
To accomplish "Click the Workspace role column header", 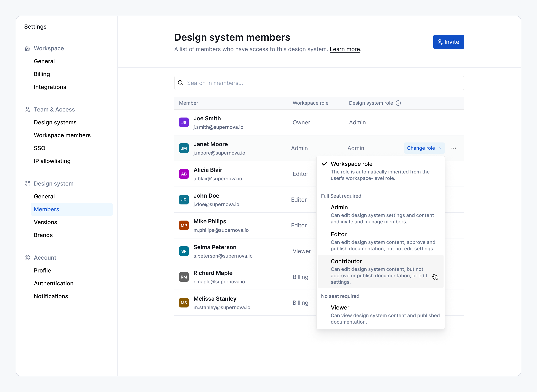I will (x=310, y=103).
